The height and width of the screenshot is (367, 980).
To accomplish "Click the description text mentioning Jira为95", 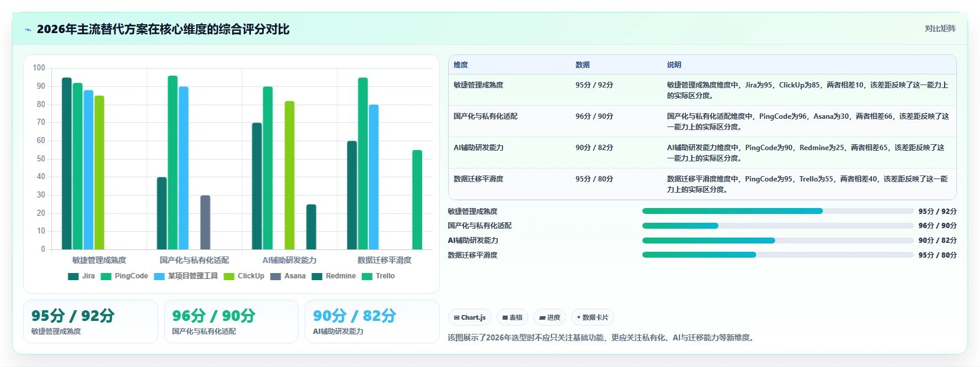I will tap(808, 90).
